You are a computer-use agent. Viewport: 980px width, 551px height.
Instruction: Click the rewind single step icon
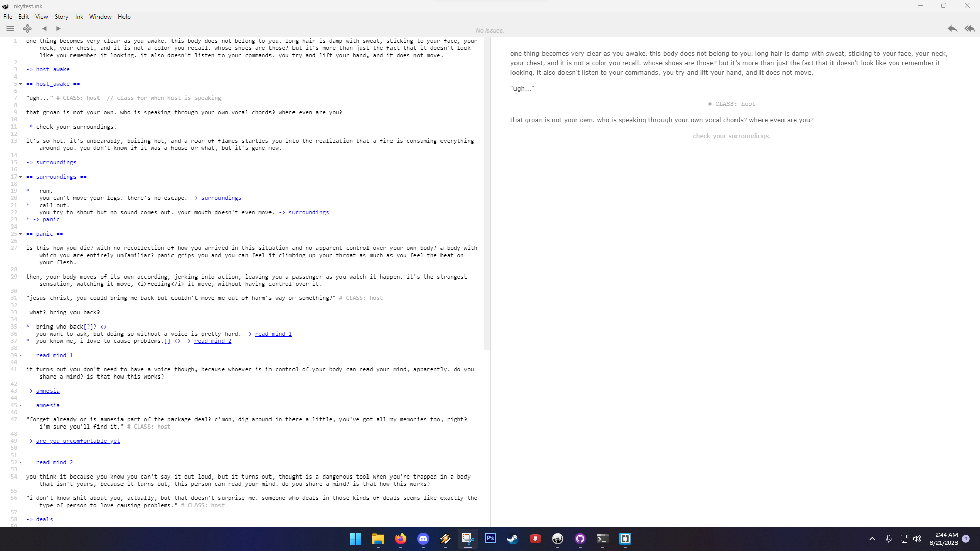[x=952, y=29]
